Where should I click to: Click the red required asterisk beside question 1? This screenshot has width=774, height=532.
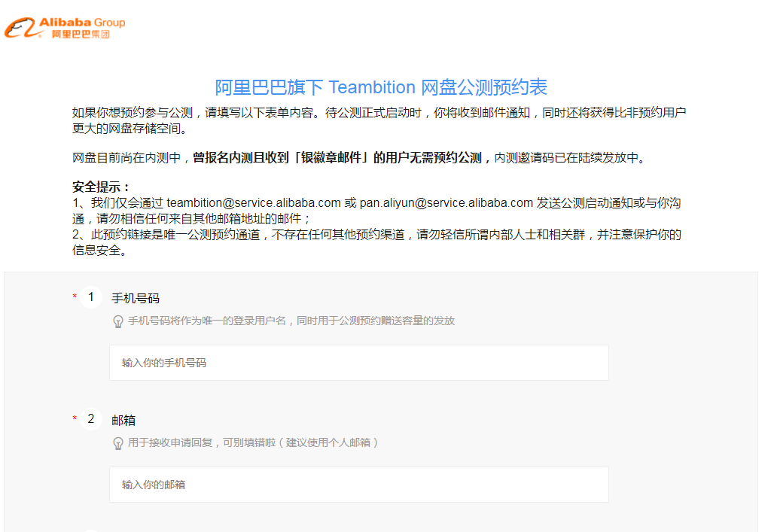tap(74, 296)
